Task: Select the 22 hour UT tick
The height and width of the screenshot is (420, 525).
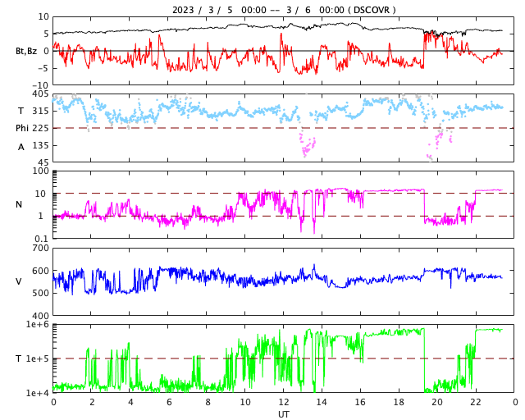Action: click(x=476, y=402)
